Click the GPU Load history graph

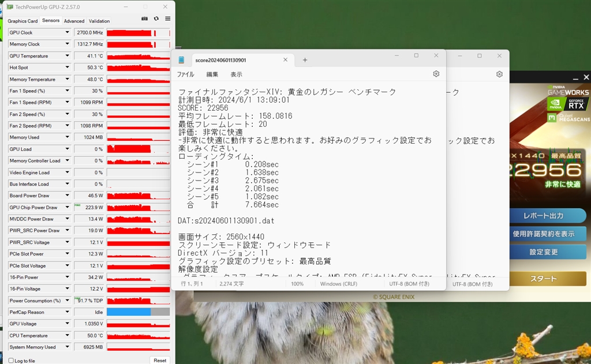(139, 149)
